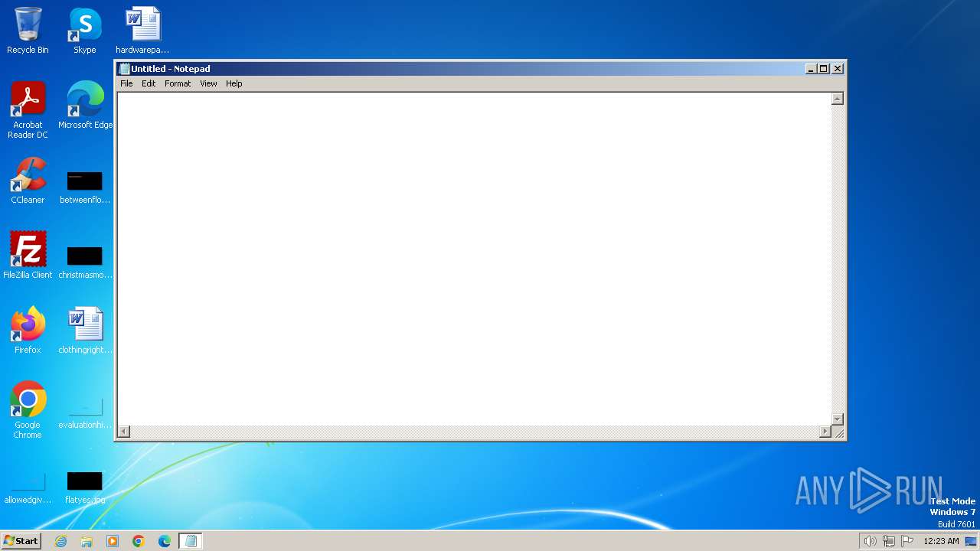
Task: Click the Notepad title bar icon
Action: [124, 69]
